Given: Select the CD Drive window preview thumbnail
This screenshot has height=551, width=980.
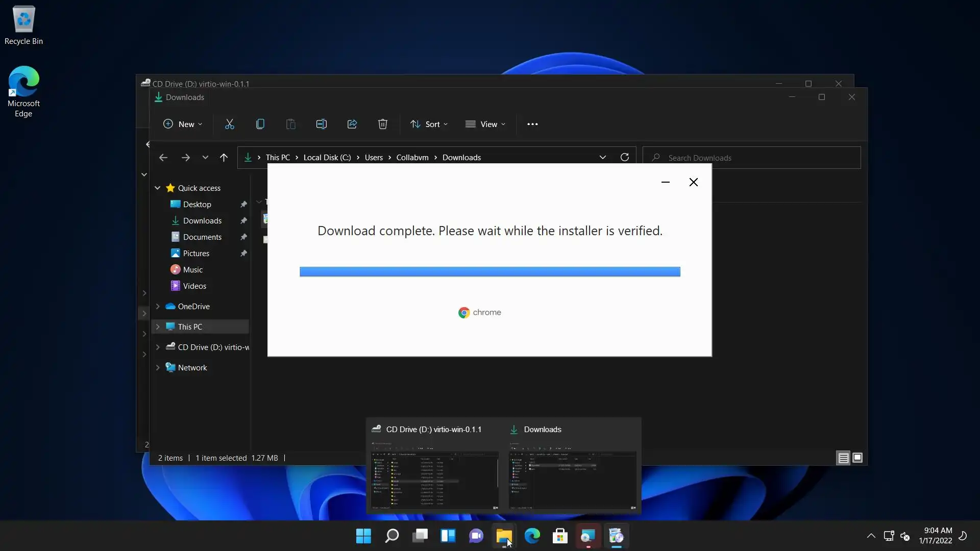Looking at the screenshot, I should pos(434,480).
